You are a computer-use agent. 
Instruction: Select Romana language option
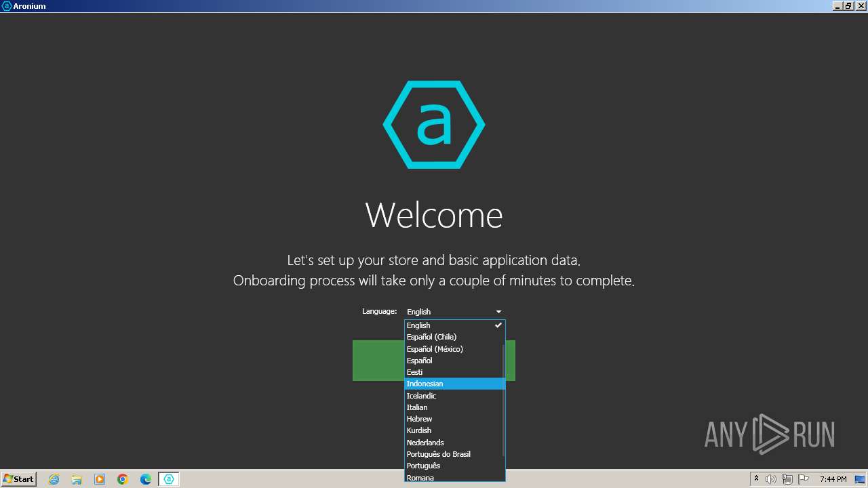click(x=454, y=477)
